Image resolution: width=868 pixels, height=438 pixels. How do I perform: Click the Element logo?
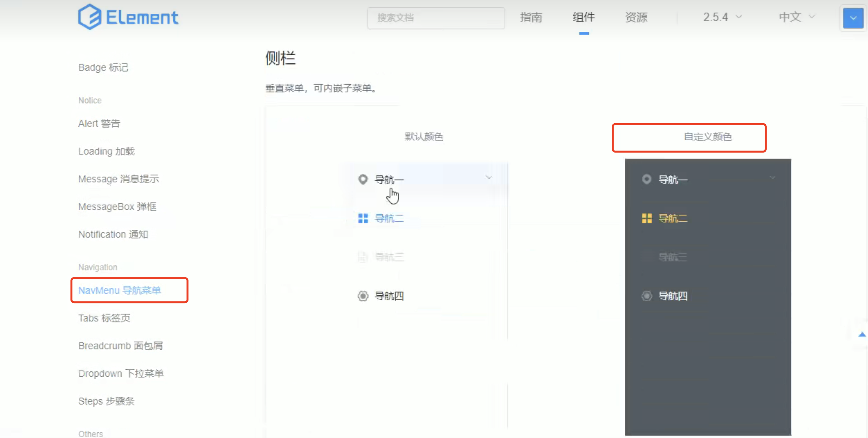coord(128,17)
